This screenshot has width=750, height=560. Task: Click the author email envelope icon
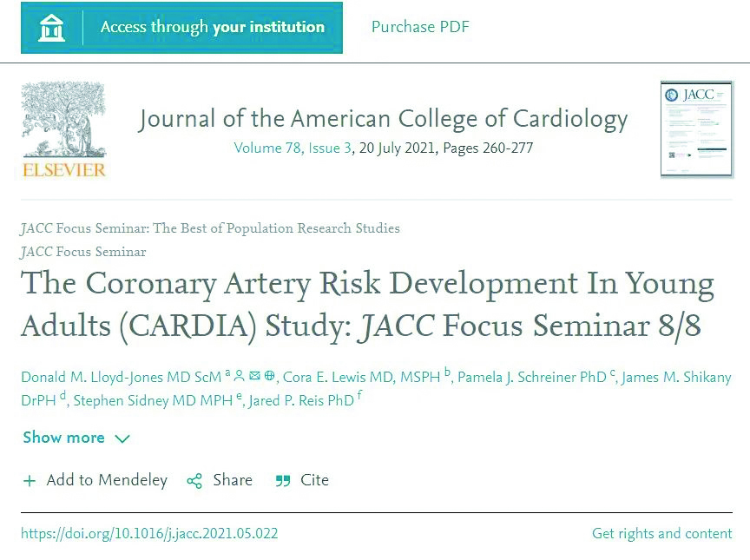[254, 376]
